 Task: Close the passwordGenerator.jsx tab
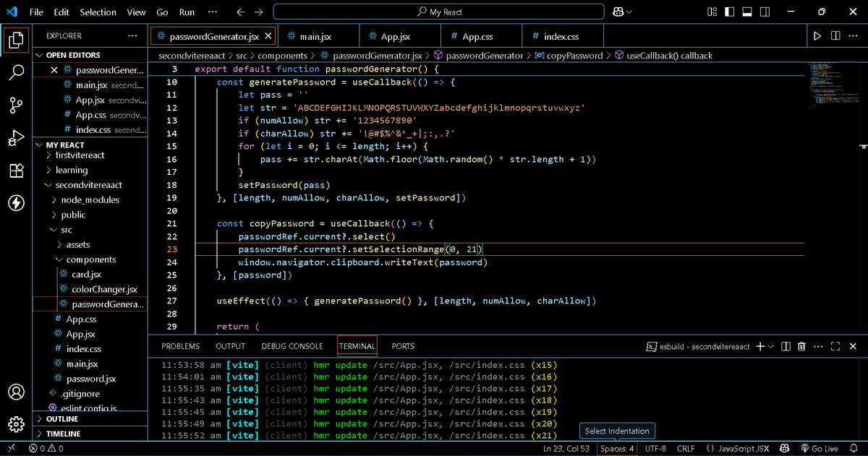pos(268,36)
